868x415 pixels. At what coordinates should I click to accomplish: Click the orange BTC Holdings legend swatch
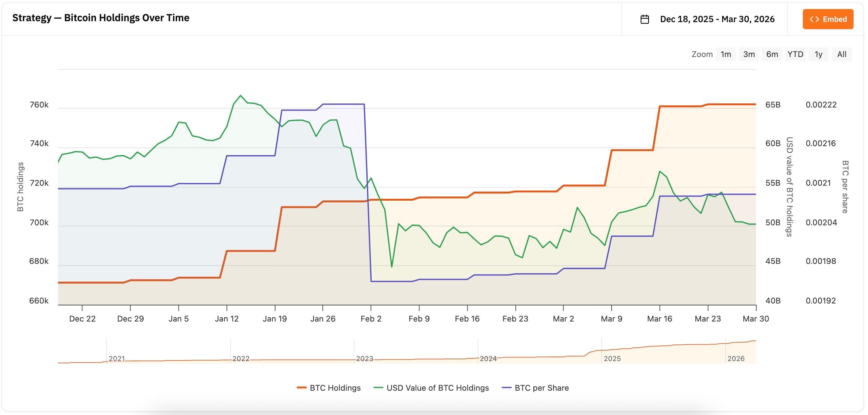point(301,388)
